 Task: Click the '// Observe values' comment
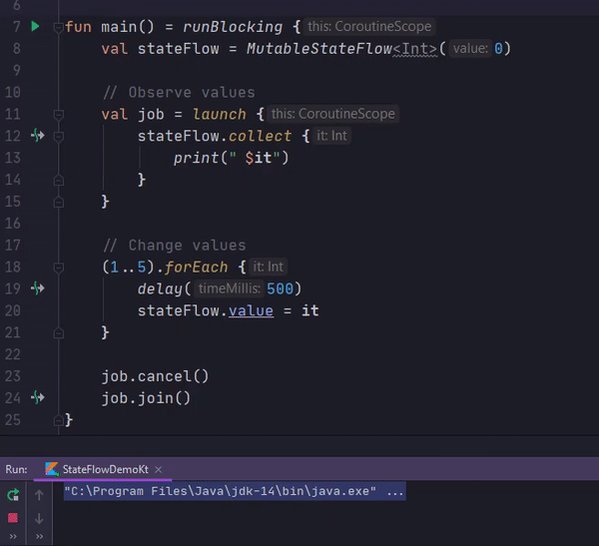pyautogui.click(x=179, y=92)
